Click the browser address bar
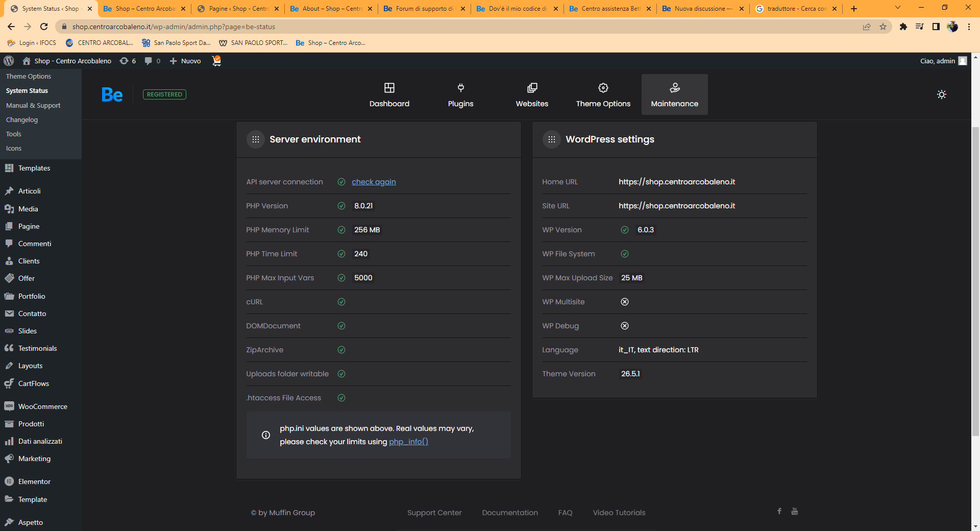The height and width of the screenshot is (531, 980). [x=459, y=27]
